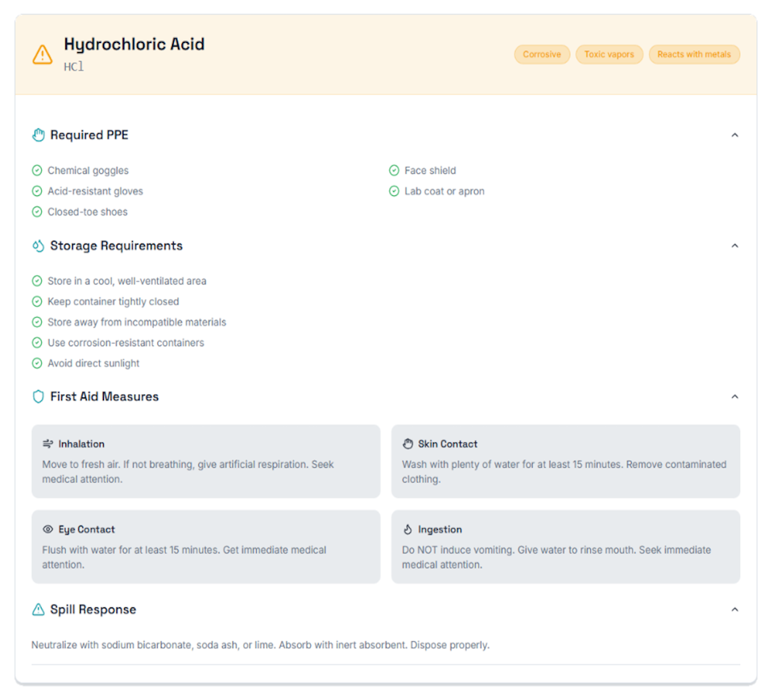The image size is (770, 700).
Task: Click the warning triangle icon beside Hydrochloric Acid
Action: (x=42, y=54)
